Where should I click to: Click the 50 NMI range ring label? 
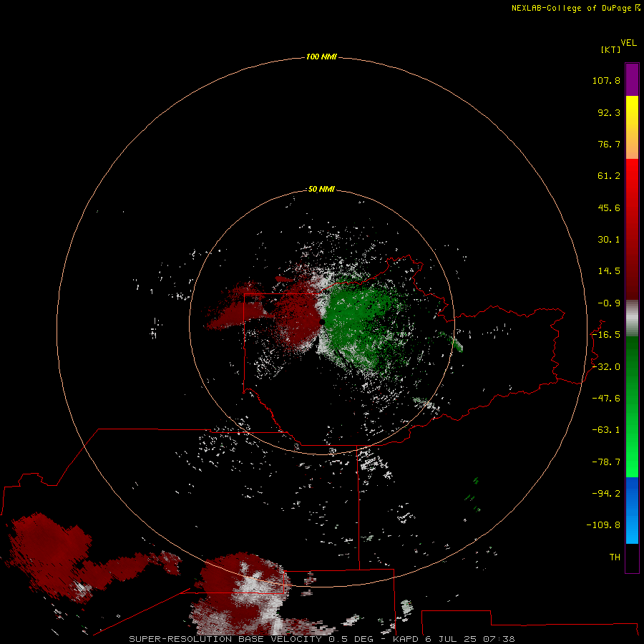tap(321, 190)
